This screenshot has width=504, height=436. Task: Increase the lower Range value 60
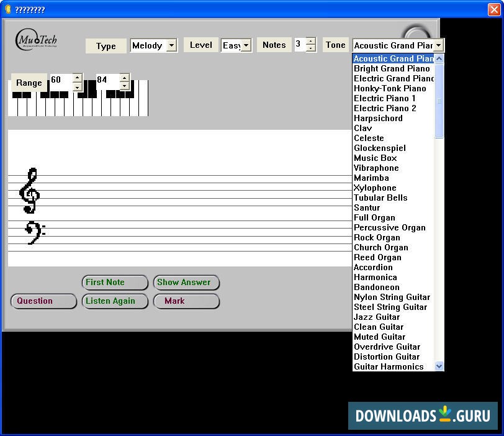coord(77,78)
